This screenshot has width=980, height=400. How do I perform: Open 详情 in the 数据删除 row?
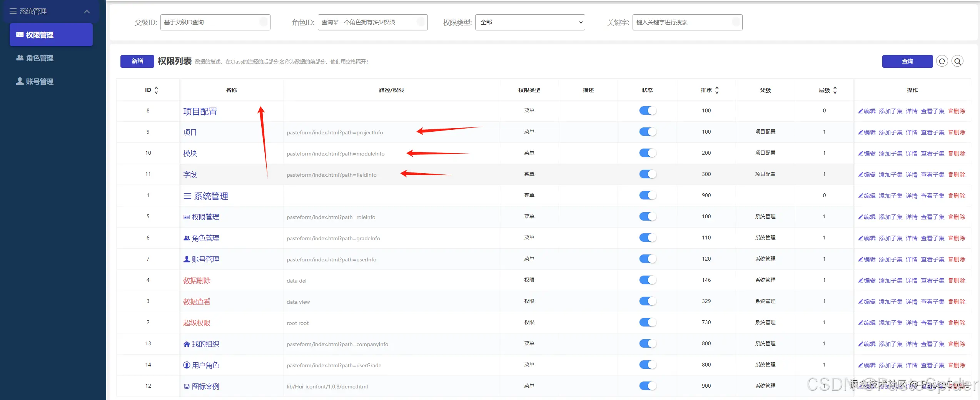tap(912, 281)
